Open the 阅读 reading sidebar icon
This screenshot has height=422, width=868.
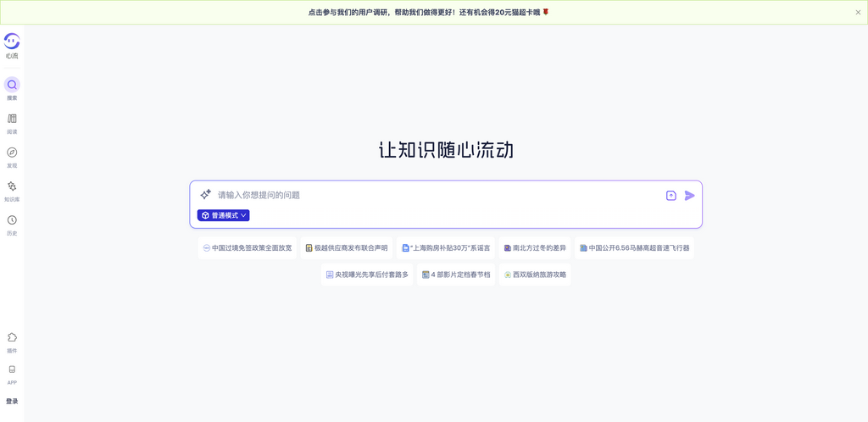pyautogui.click(x=12, y=119)
